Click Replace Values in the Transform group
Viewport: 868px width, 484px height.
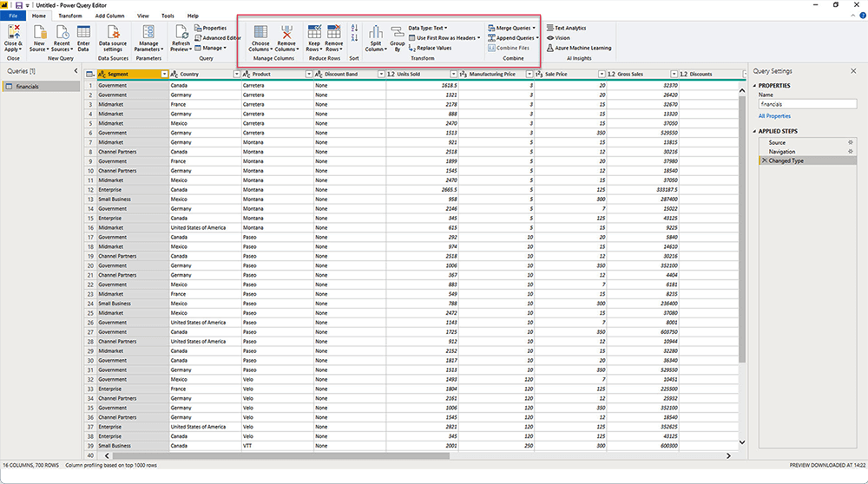(x=431, y=48)
